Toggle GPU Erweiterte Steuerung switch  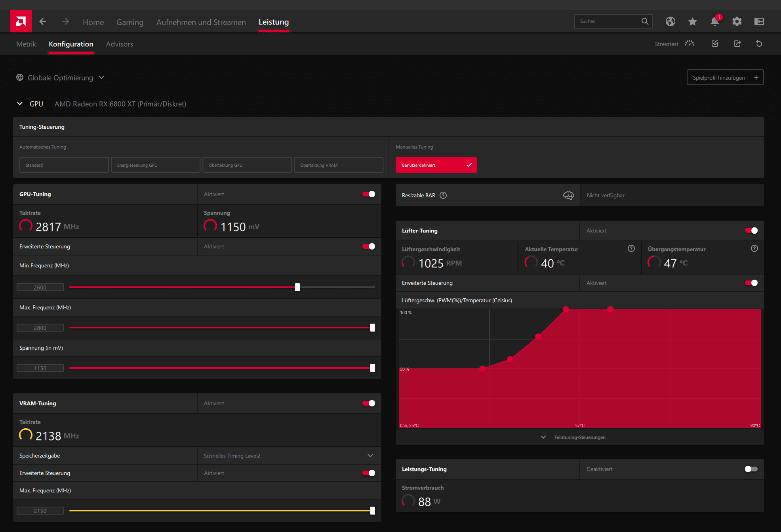pos(369,246)
